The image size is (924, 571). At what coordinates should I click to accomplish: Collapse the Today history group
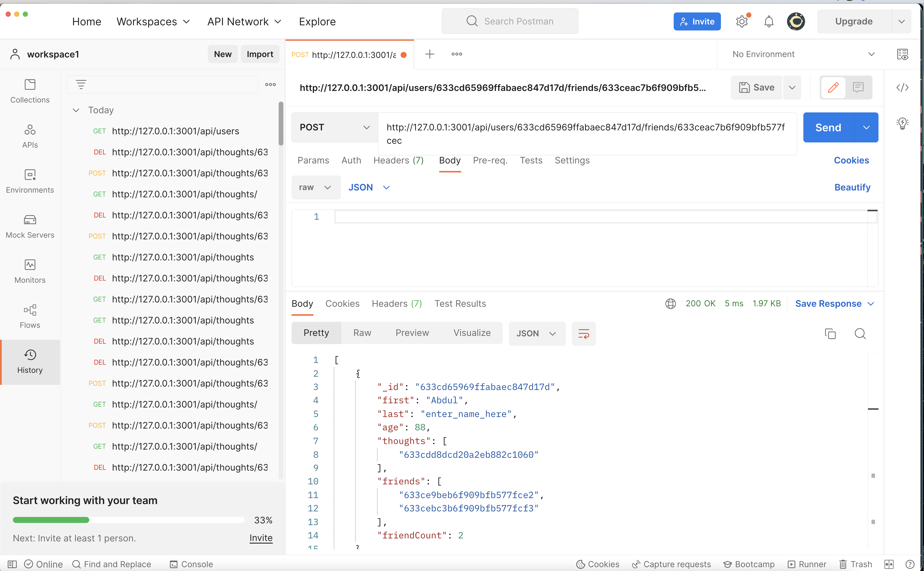[76, 110]
